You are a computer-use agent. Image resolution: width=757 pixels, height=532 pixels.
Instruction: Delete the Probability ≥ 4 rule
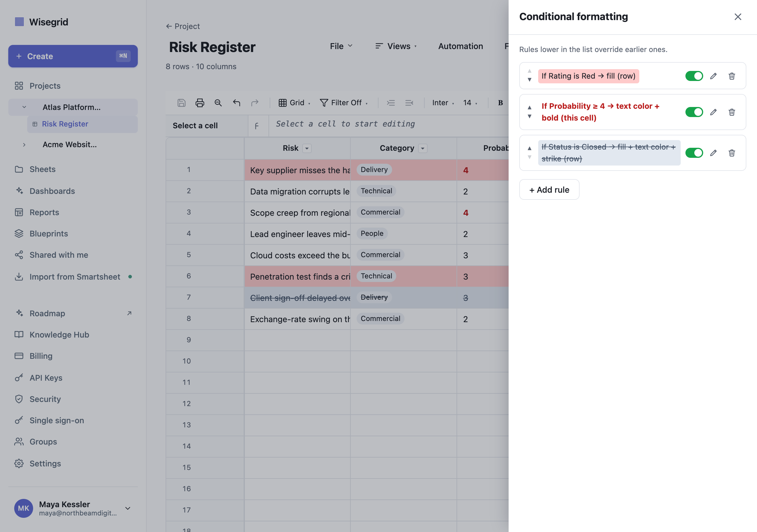pyautogui.click(x=732, y=112)
